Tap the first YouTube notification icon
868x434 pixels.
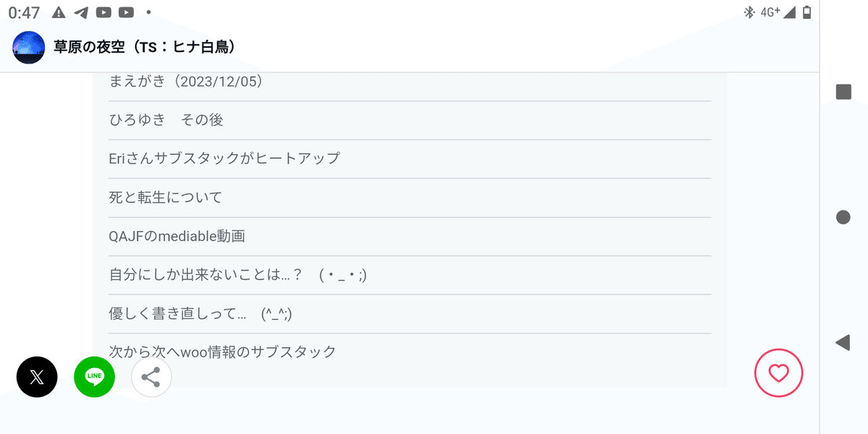coord(103,12)
